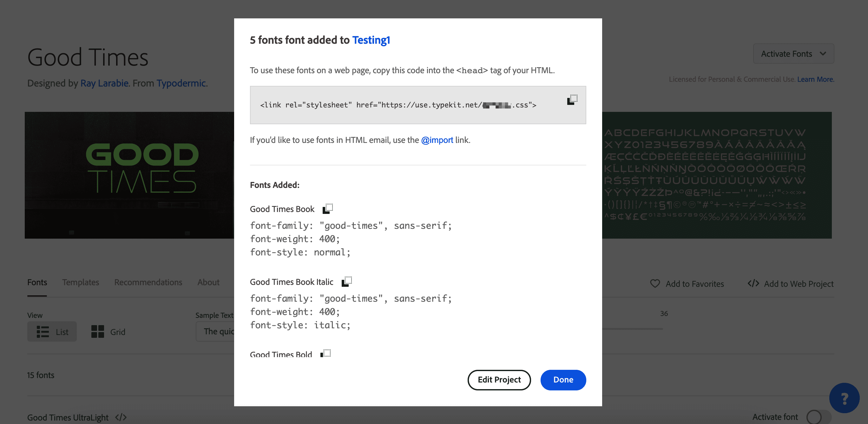Open the Activate Fonts dropdown
This screenshot has height=424, width=868.
[793, 54]
